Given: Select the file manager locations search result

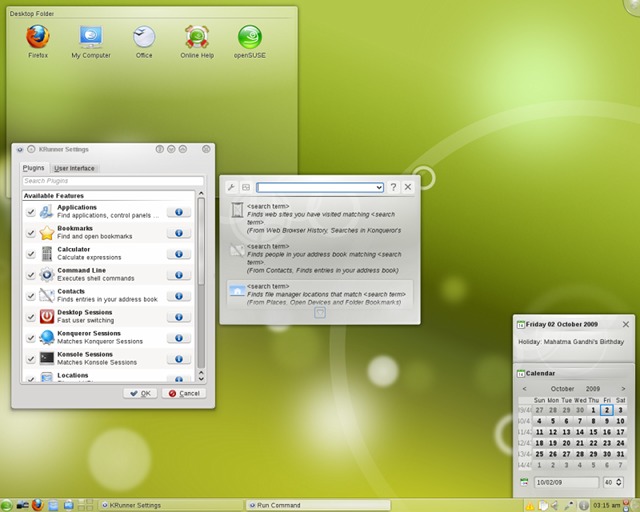Looking at the screenshot, I should (320, 294).
